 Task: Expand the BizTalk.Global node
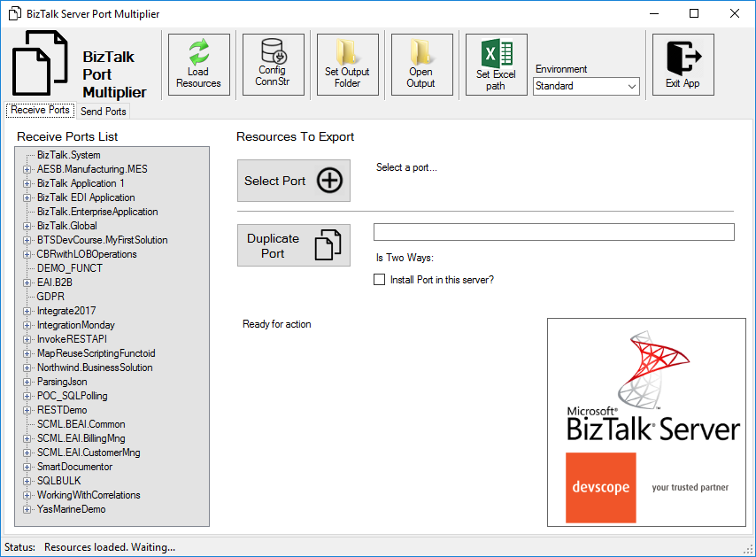[x=27, y=226]
